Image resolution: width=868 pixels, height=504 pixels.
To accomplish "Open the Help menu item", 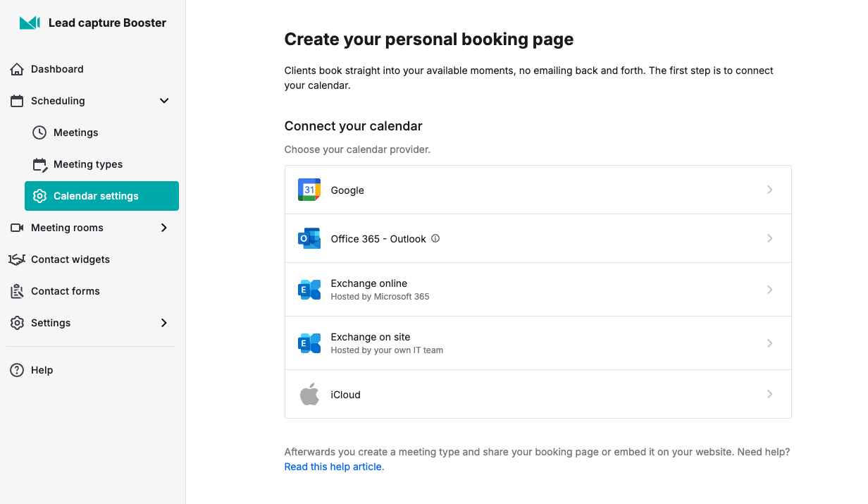I will (x=91, y=370).
